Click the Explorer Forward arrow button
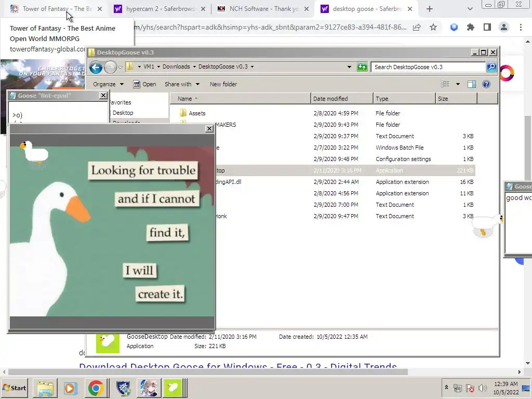The width and height of the screenshot is (532, 399). coord(110,67)
